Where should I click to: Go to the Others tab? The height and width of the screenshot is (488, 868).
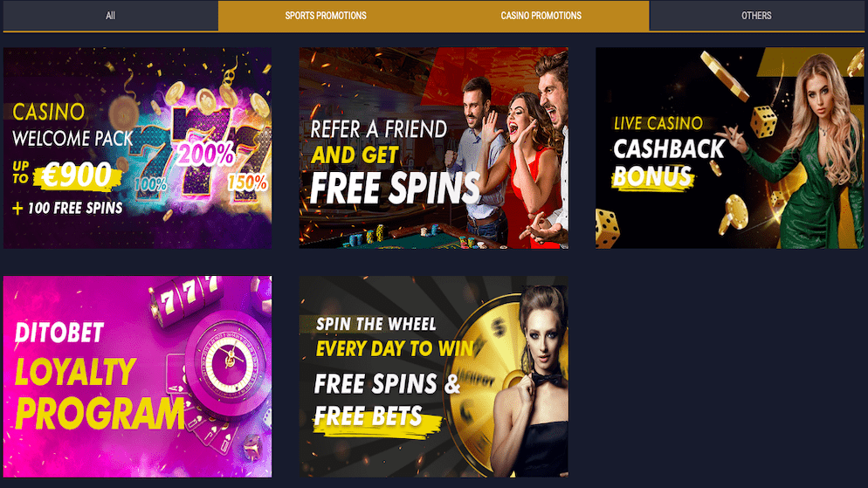[x=756, y=16]
